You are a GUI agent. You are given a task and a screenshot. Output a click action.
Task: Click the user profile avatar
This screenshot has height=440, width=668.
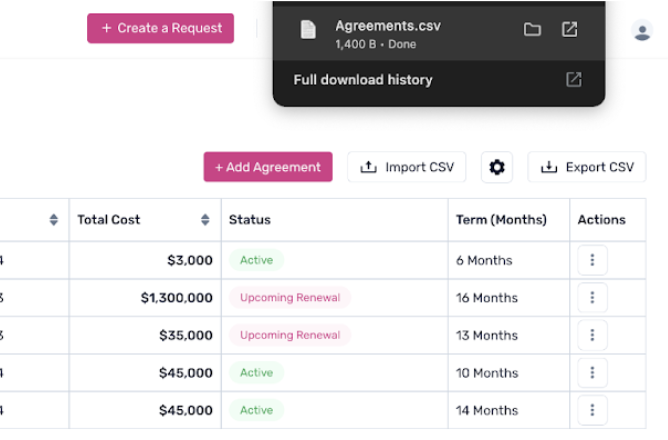coord(642,31)
